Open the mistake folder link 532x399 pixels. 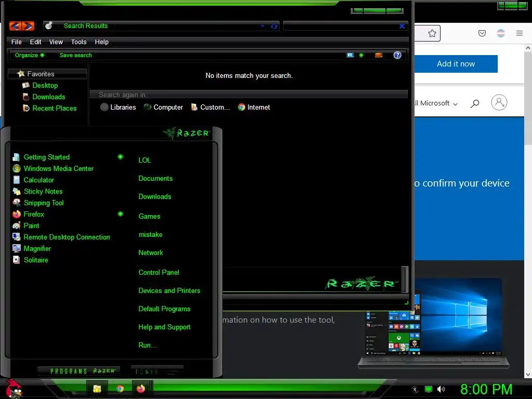click(x=150, y=234)
